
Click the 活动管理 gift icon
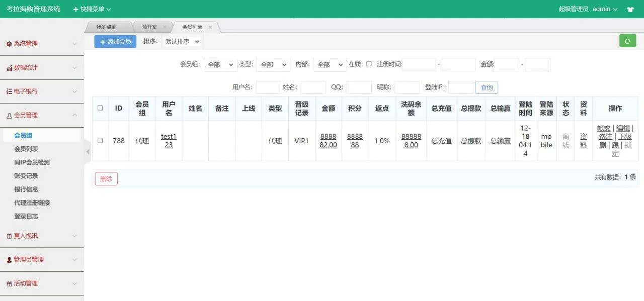tap(9, 283)
